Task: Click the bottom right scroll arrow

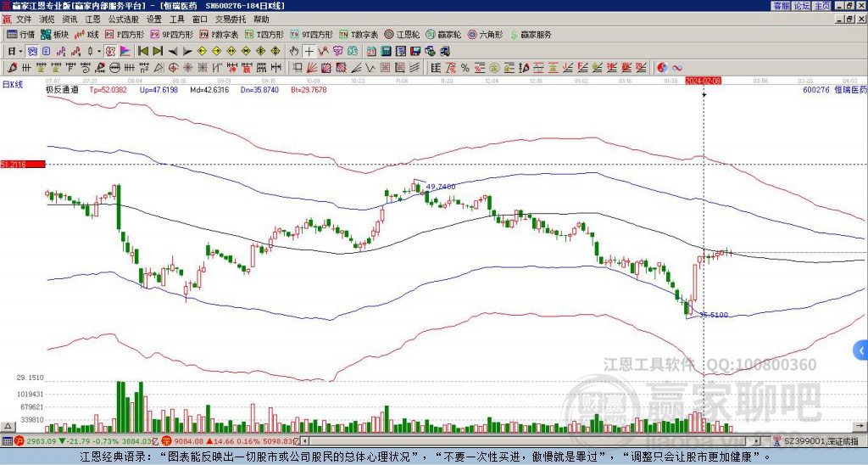Action: (x=861, y=427)
